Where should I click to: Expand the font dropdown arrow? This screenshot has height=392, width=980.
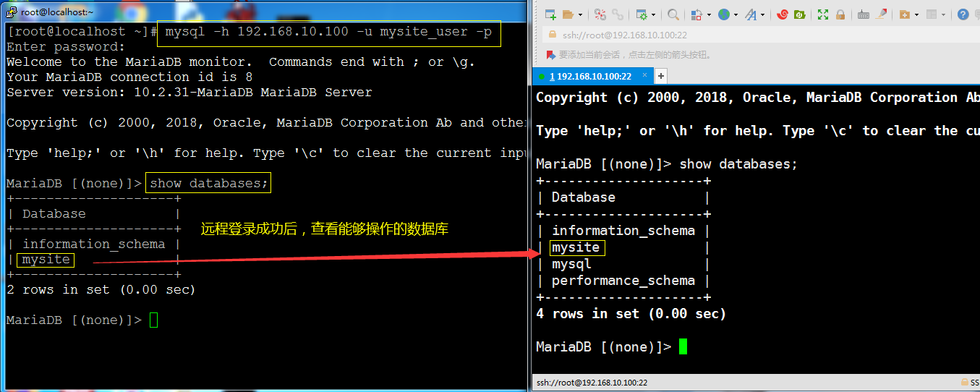point(762,14)
